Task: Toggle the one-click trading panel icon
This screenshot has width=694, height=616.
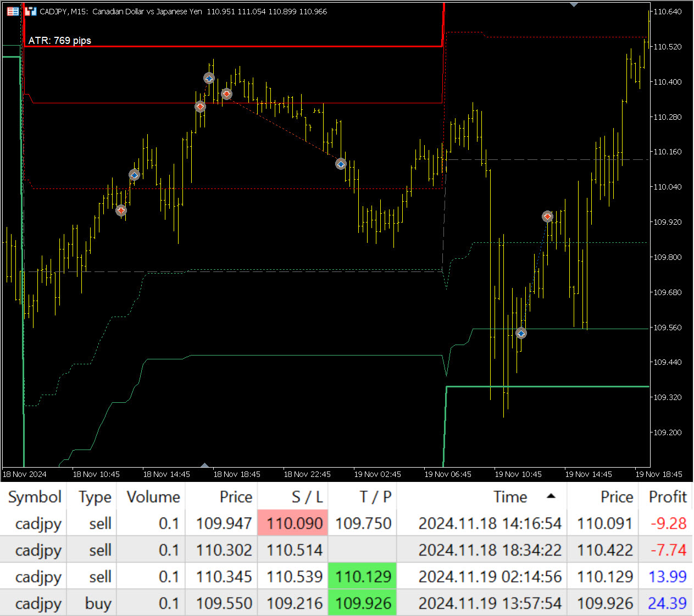Action: tap(31, 11)
